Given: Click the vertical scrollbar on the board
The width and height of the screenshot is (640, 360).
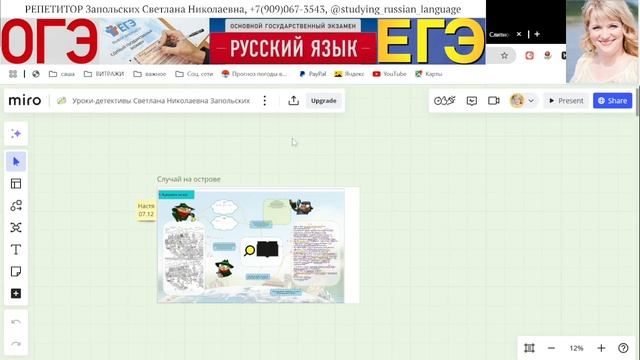Looking at the screenshot, I should coord(638,102).
